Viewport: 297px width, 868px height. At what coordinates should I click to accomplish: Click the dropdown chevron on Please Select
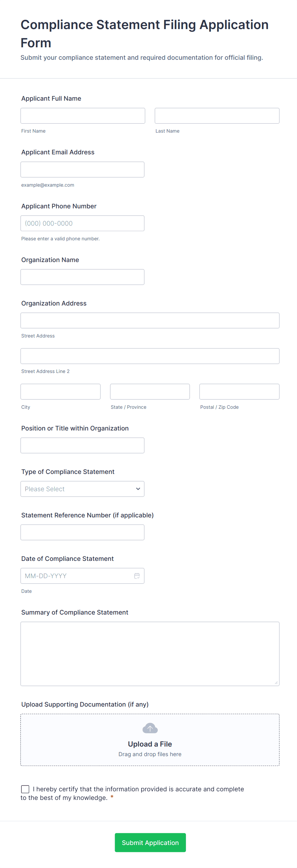[x=138, y=489]
